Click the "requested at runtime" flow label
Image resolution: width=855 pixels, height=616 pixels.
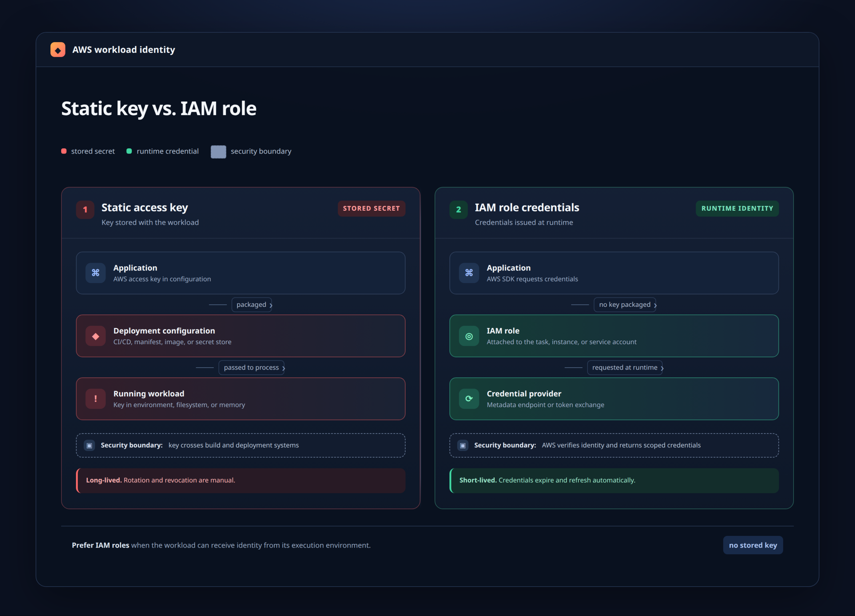coord(625,367)
